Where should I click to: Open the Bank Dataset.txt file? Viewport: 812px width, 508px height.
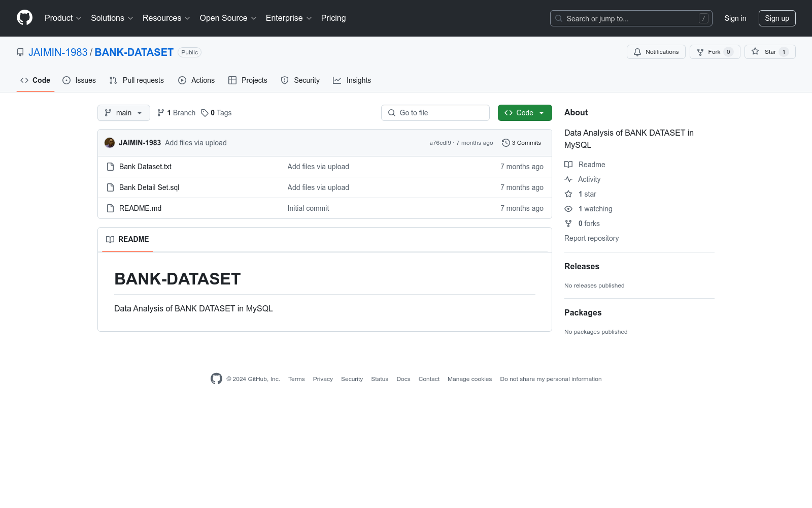coord(145,167)
